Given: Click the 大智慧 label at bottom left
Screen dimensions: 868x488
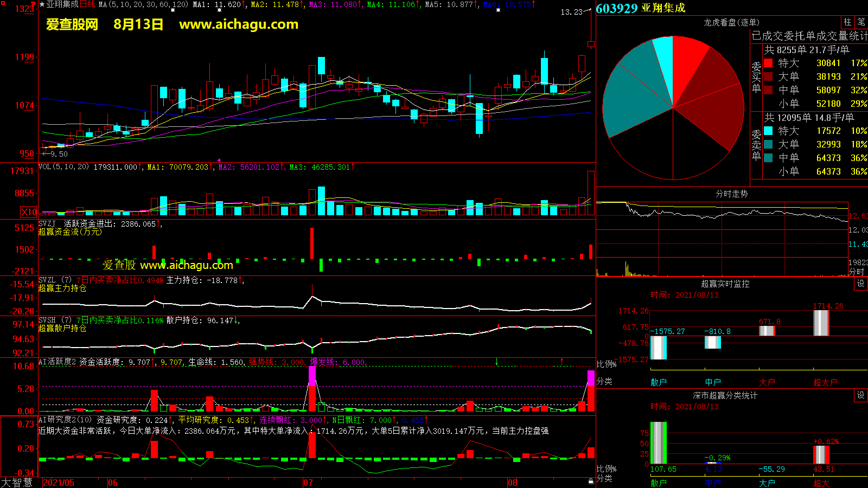Looking at the screenshot, I should [x=17, y=483].
